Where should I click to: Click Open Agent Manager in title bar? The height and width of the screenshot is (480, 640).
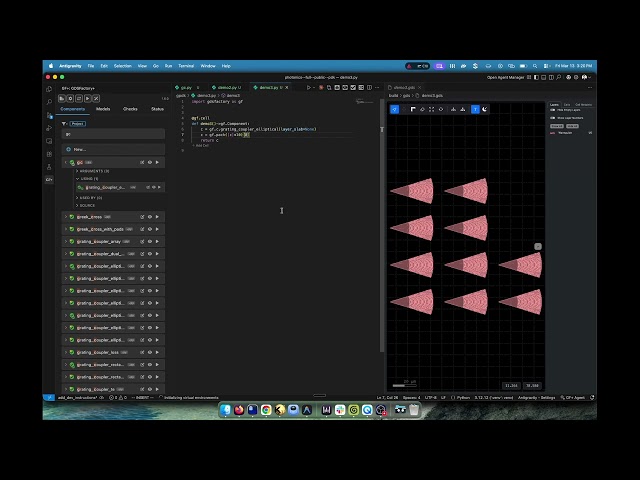click(x=505, y=77)
